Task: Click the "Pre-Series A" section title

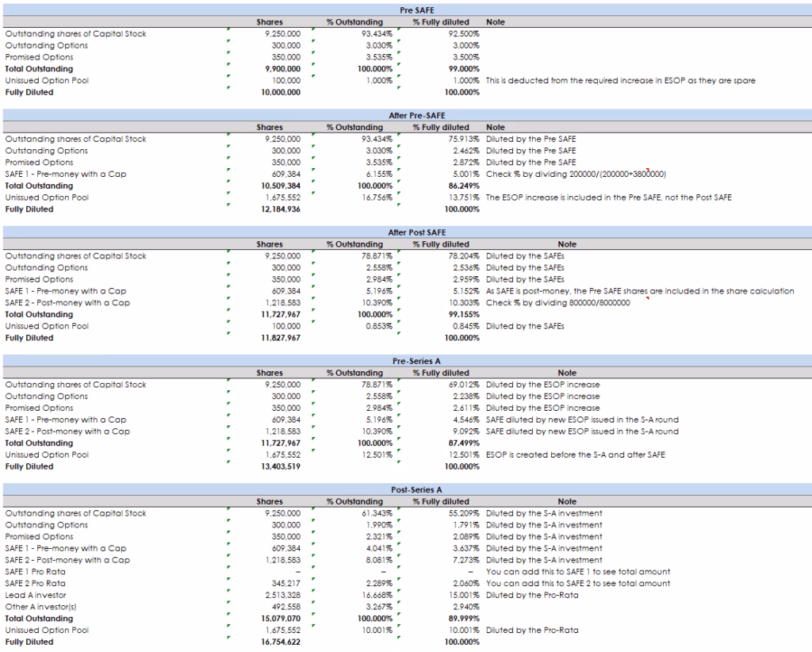Action: tap(417, 361)
